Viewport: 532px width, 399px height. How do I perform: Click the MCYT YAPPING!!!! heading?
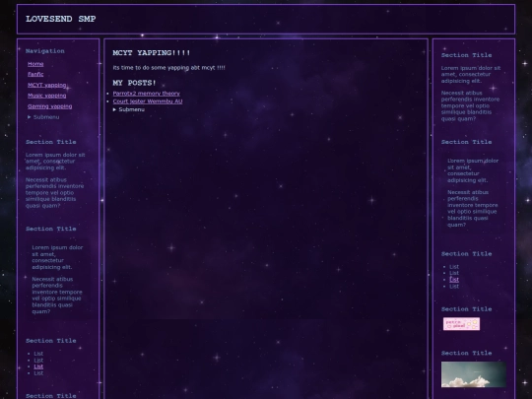point(152,53)
